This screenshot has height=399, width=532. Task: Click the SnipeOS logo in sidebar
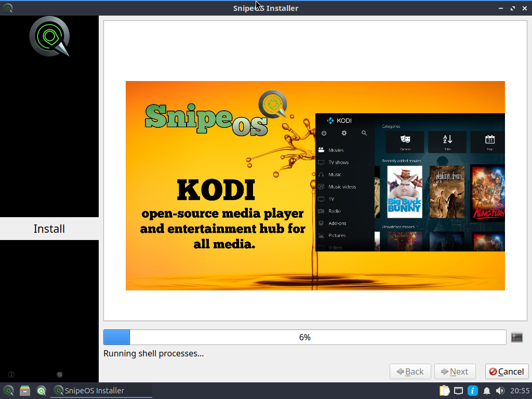click(x=49, y=36)
